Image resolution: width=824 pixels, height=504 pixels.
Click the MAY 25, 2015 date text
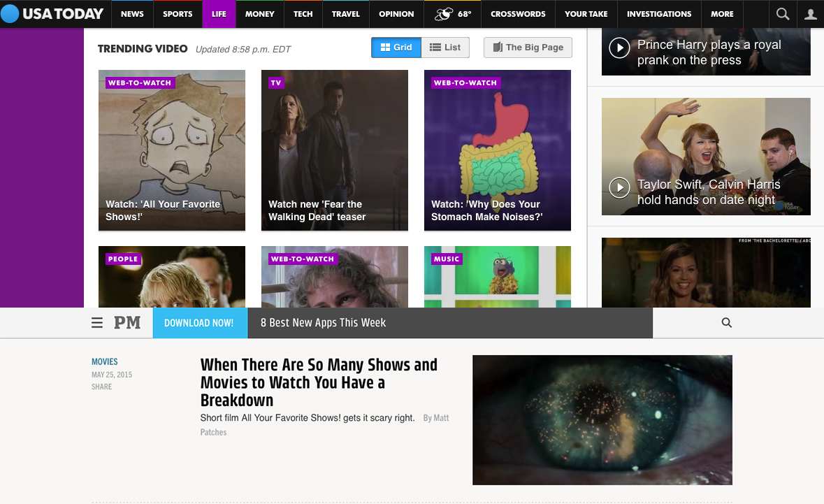112,375
